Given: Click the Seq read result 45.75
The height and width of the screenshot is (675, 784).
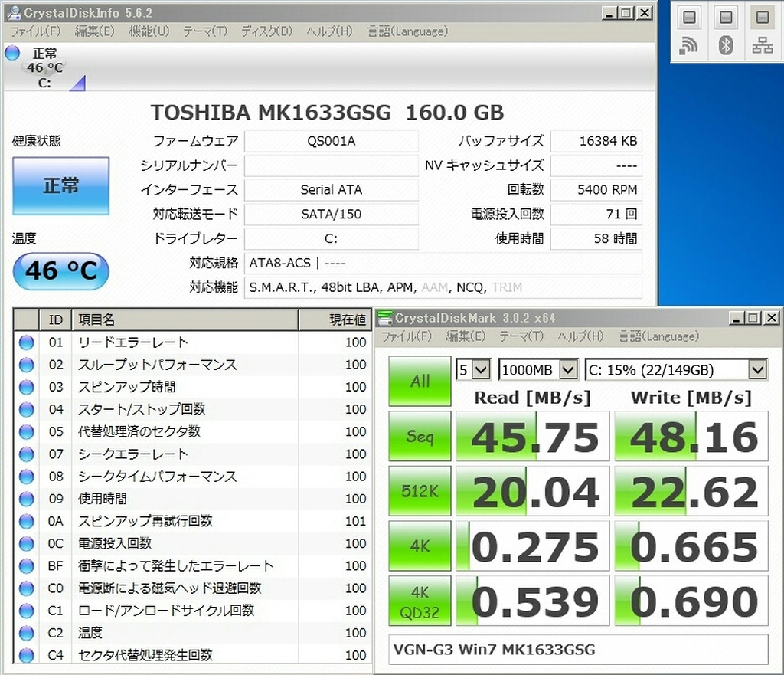Looking at the screenshot, I should point(533,436).
